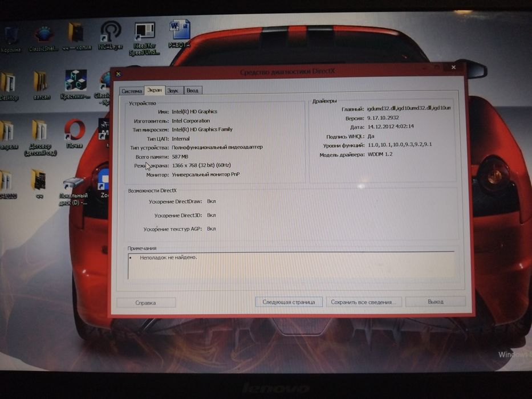532x399 pixels.
Task: Click the chip type 'Intel(R) HD Graphics Family'
Action: (x=202, y=129)
